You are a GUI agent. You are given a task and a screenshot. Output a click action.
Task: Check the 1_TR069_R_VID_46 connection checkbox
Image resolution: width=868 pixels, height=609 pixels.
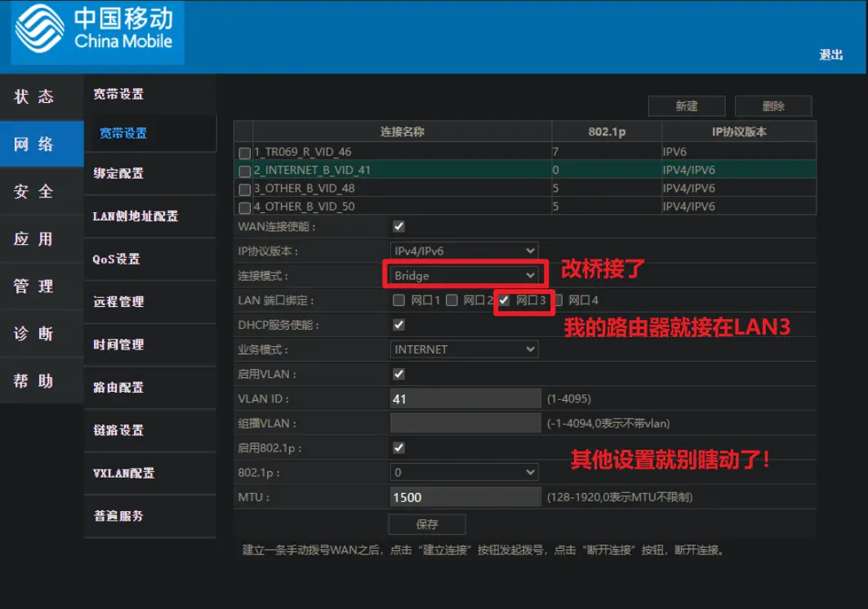click(245, 153)
